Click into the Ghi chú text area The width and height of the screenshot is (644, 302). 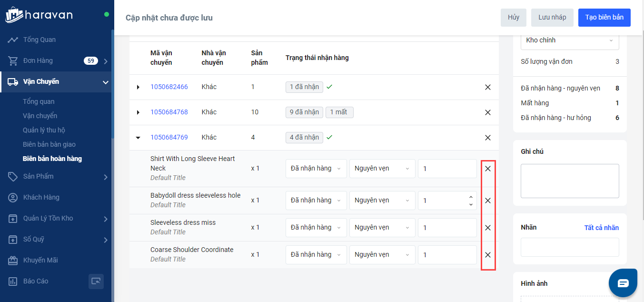coord(569,181)
